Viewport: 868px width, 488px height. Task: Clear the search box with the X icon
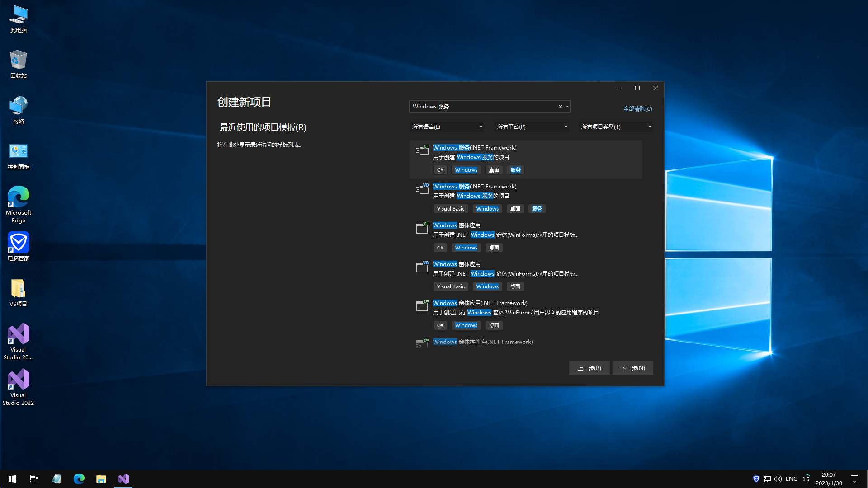click(x=561, y=107)
